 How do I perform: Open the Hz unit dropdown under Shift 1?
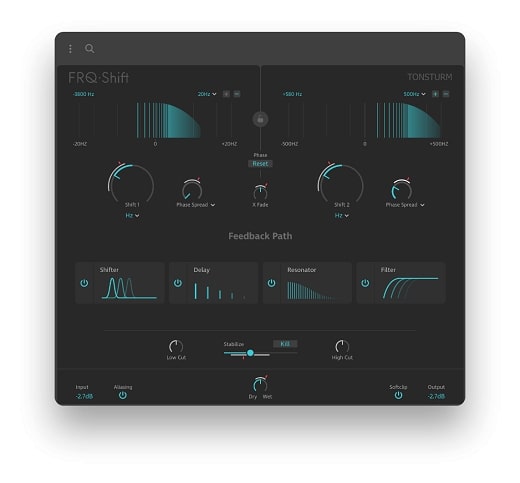click(132, 215)
